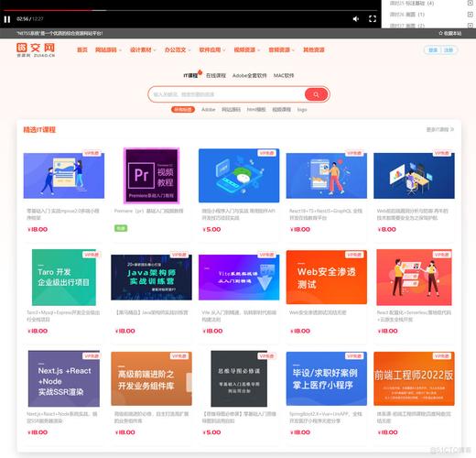Open the Premiere Pr 视频教程 thumbnail
The image size is (476, 458).
(151, 176)
